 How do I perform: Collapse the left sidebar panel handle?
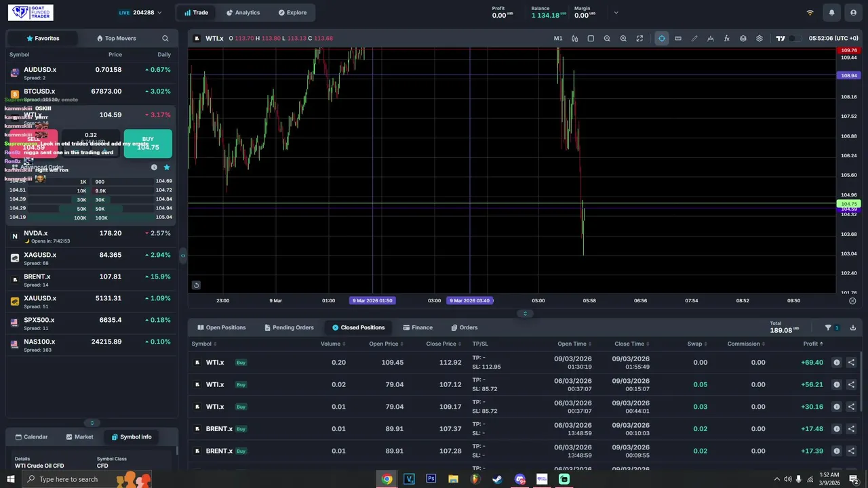(x=182, y=256)
